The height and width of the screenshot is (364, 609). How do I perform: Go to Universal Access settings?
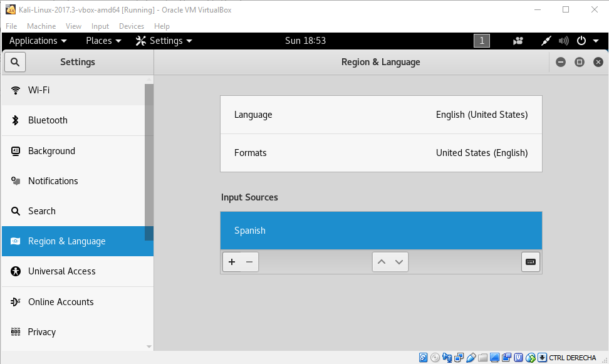(61, 271)
